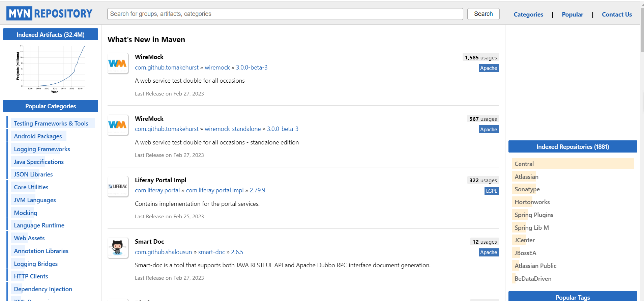Image resolution: width=644 pixels, height=301 pixels.
Task: Open the Spring Plugins repository
Action: (x=534, y=215)
